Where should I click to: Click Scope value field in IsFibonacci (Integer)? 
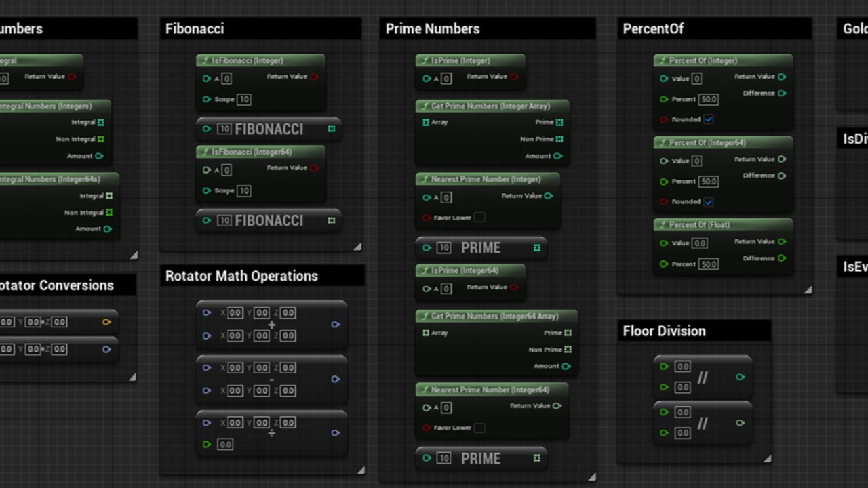(x=243, y=99)
